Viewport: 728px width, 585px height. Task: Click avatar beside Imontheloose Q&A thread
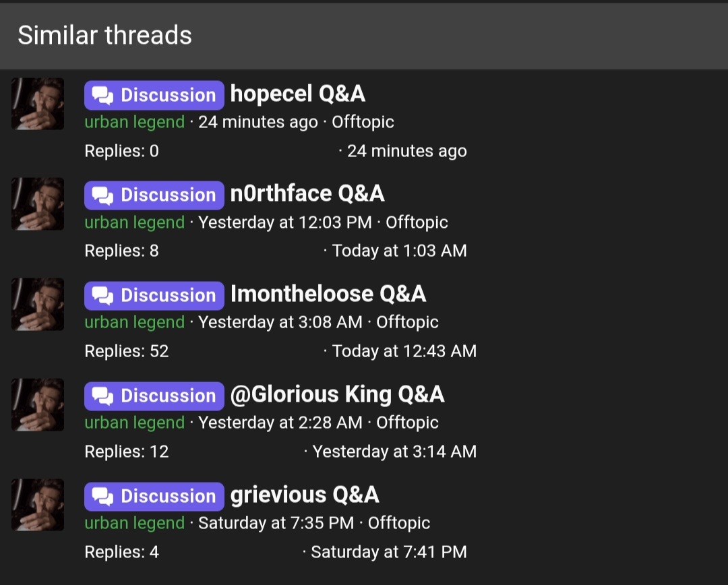[38, 304]
